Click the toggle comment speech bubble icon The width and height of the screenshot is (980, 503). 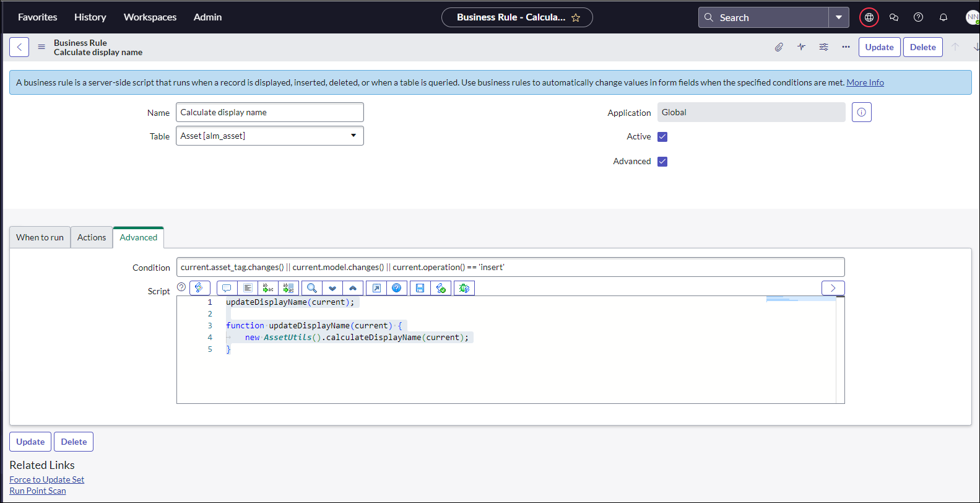[227, 288]
